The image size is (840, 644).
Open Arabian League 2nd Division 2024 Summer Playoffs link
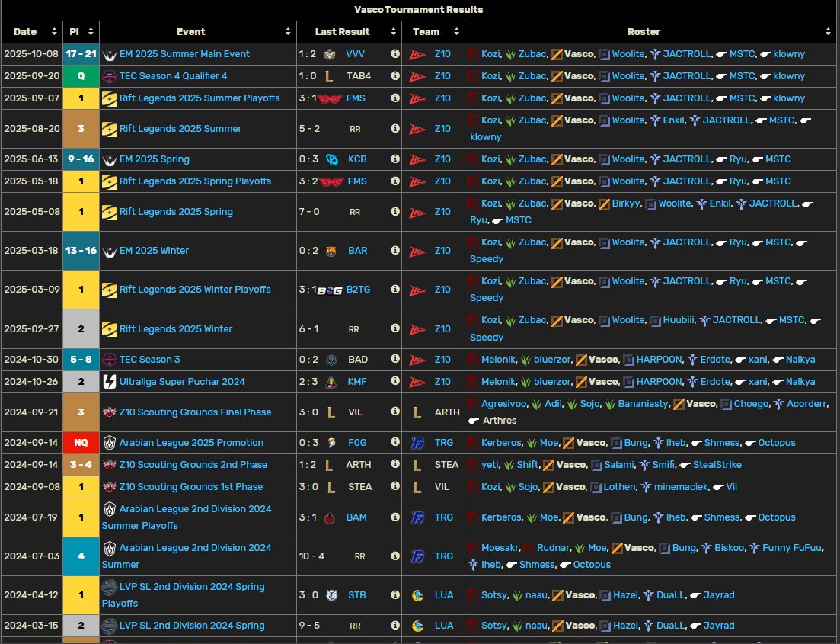(187, 517)
